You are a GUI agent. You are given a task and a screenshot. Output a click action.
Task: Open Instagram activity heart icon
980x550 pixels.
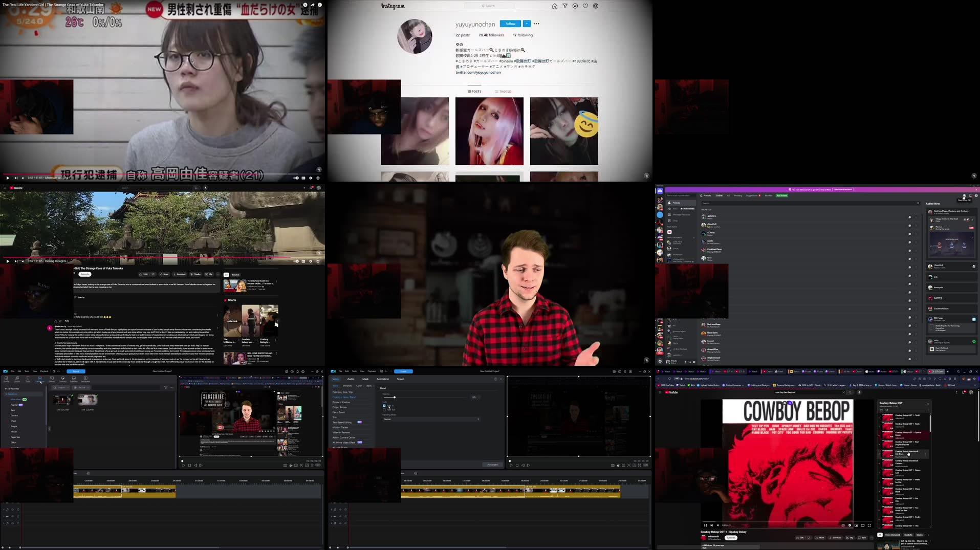(x=585, y=6)
